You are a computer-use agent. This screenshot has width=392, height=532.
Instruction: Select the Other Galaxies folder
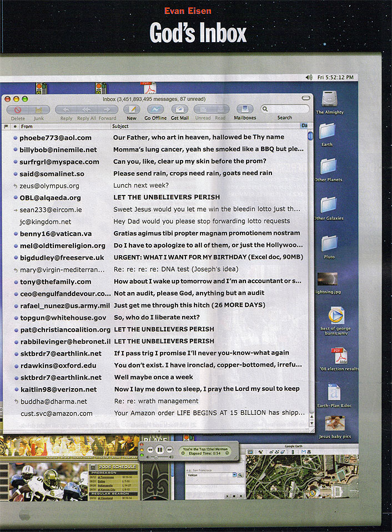click(328, 205)
